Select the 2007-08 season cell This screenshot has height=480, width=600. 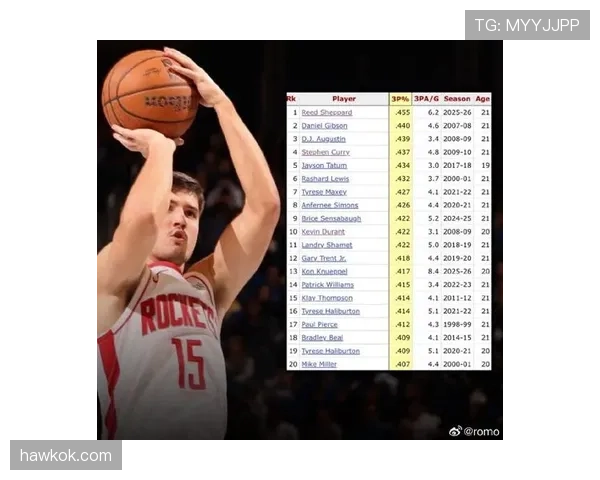pyautogui.click(x=457, y=126)
